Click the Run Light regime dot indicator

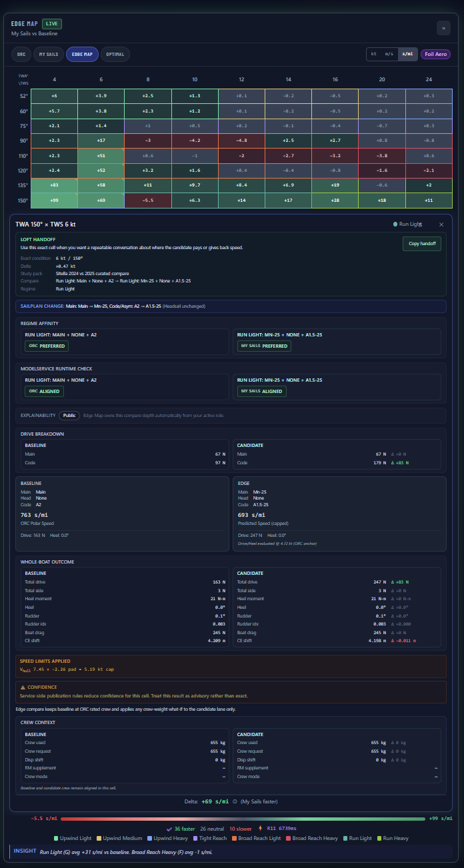click(395, 224)
